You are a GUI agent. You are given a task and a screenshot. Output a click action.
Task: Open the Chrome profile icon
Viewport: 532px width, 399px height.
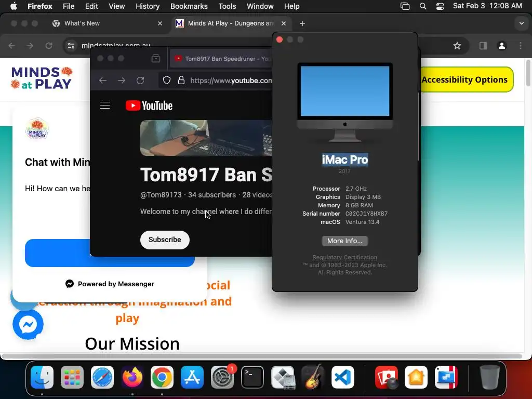(502, 46)
